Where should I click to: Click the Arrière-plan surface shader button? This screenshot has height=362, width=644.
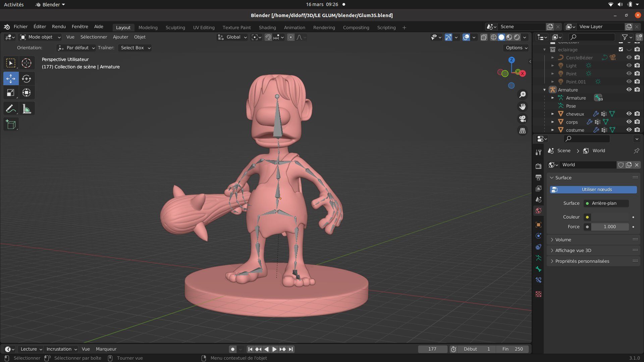[x=606, y=203]
